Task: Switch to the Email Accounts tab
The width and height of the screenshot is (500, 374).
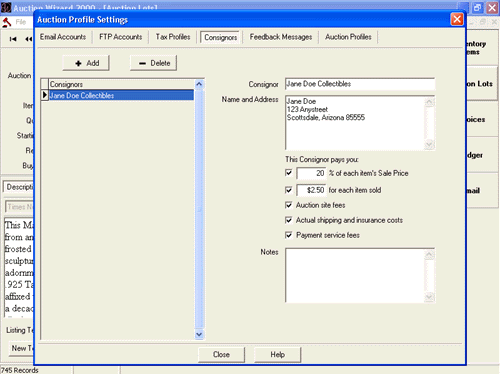Action: pyautogui.click(x=63, y=37)
